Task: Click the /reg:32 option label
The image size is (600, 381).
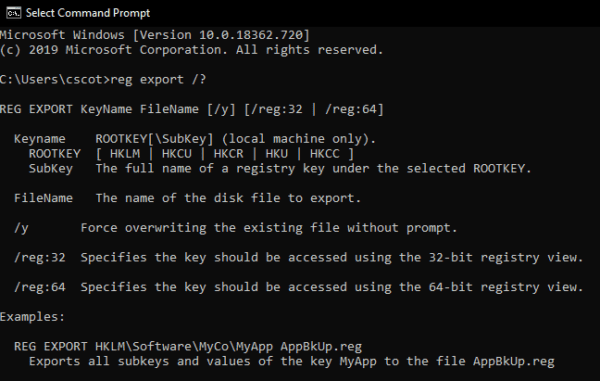Action: (x=40, y=258)
